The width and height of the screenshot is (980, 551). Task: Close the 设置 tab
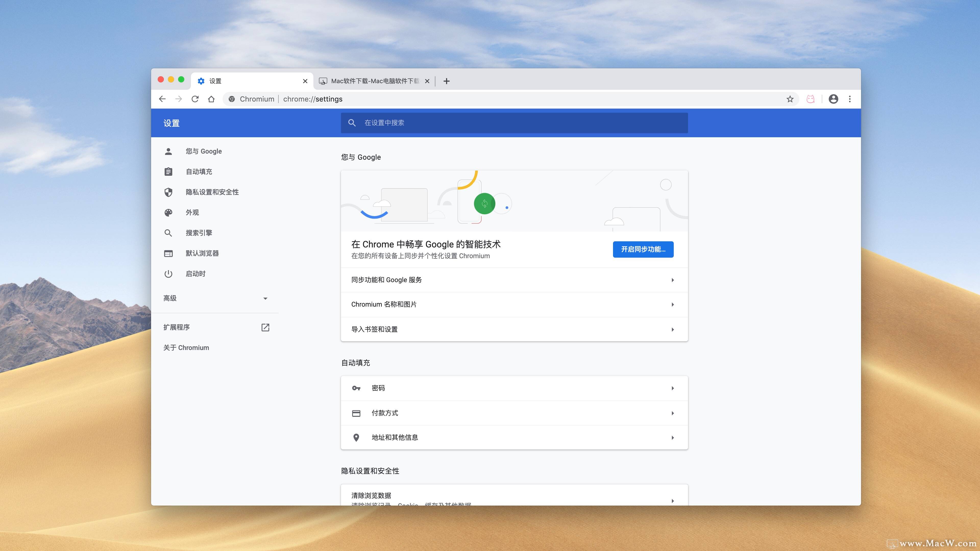(x=305, y=81)
